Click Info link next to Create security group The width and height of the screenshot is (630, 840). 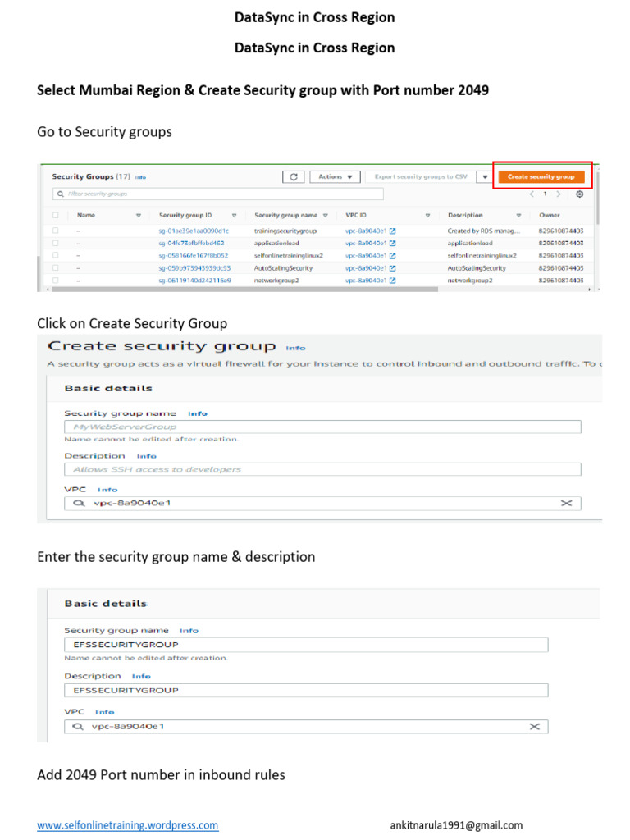coord(295,347)
